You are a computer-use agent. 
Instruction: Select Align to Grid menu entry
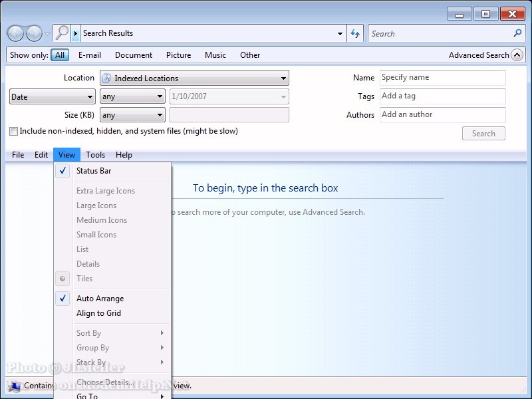(x=98, y=313)
